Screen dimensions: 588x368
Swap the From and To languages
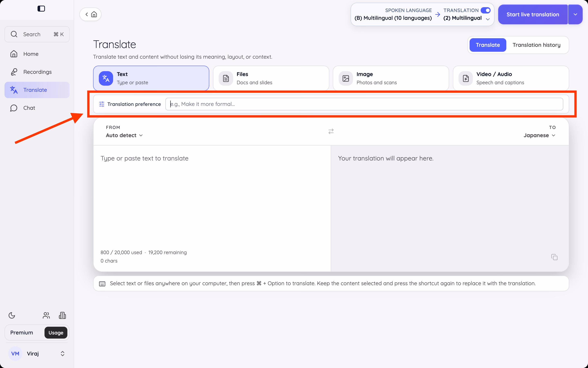click(331, 131)
